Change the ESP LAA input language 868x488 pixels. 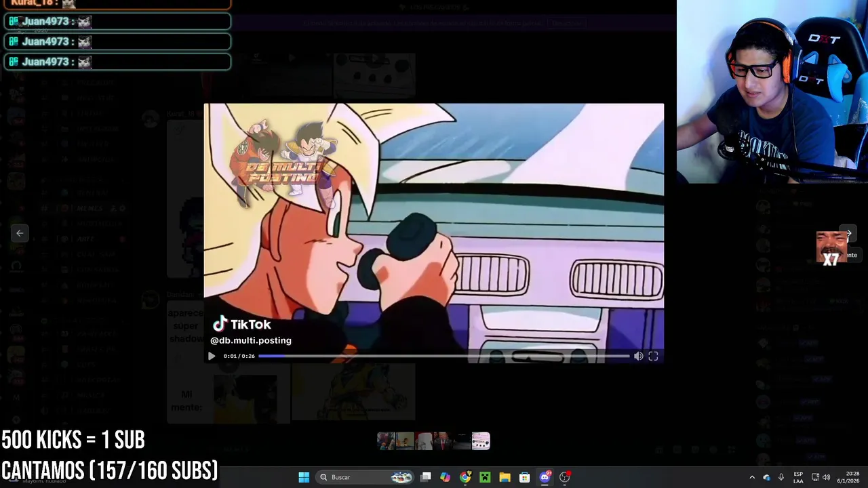(x=798, y=477)
